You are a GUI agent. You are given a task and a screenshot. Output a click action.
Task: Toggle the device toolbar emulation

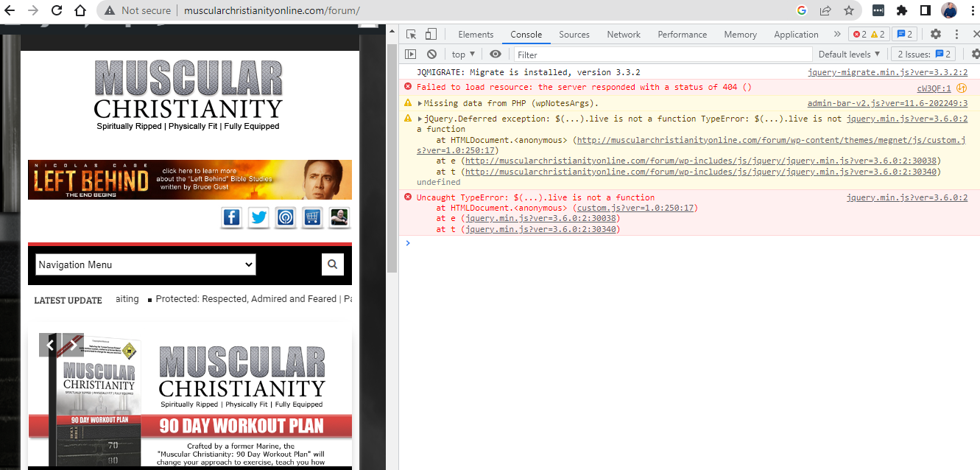(x=431, y=35)
